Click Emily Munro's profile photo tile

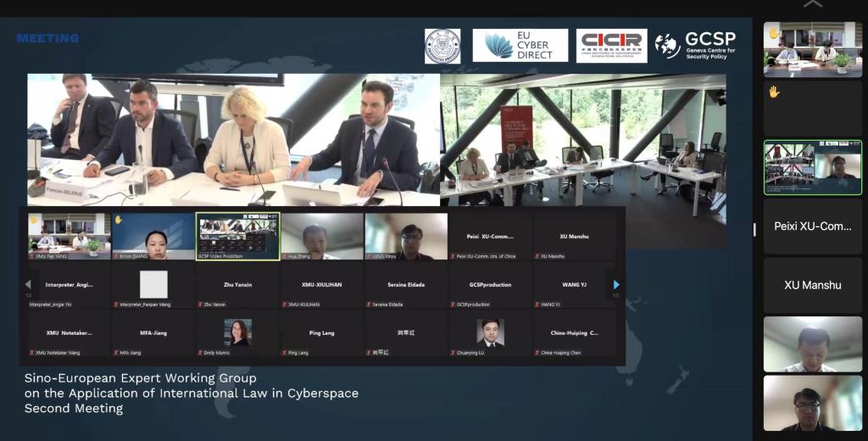point(237,332)
